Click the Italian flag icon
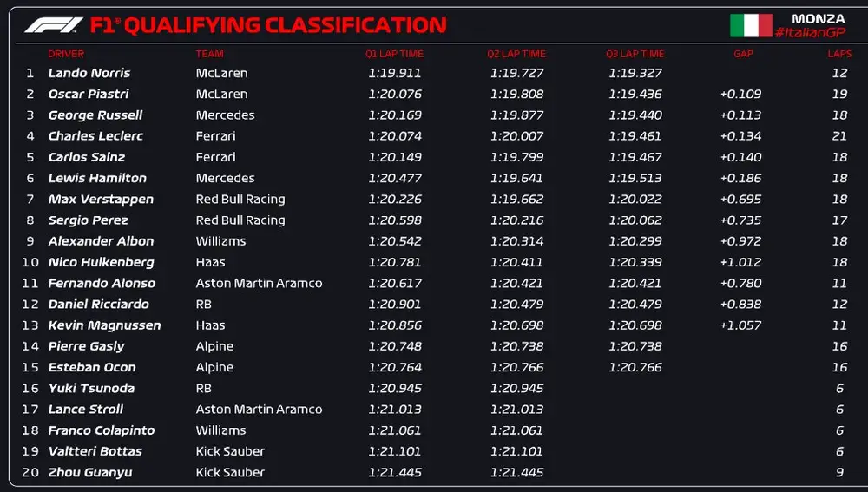This screenshot has width=868, height=492. [x=750, y=25]
